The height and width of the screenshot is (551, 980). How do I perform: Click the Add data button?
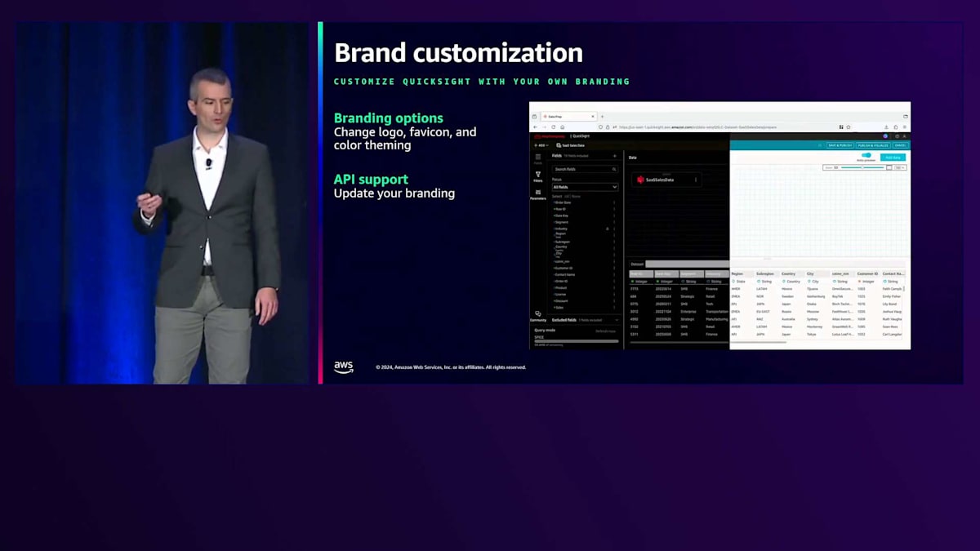pyautogui.click(x=893, y=158)
